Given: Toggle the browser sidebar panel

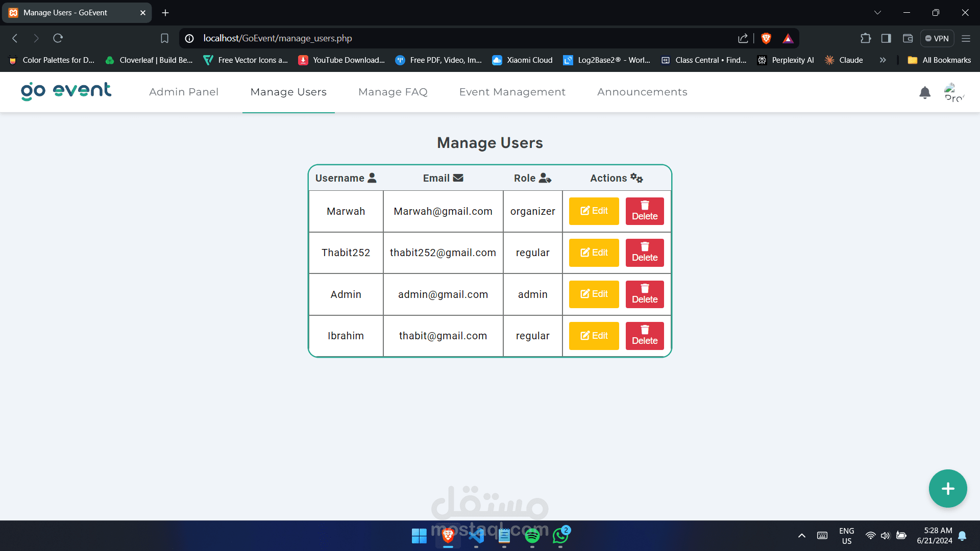Looking at the screenshot, I should pyautogui.click(x=886, y=38).
